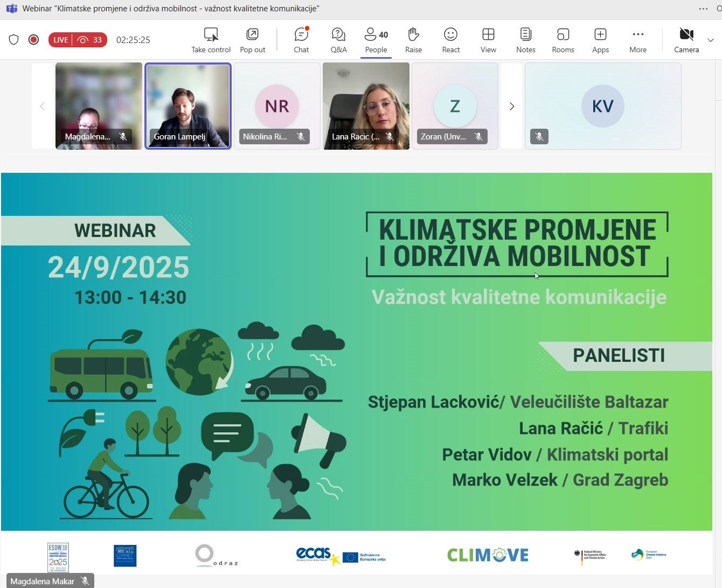Open the People participants tab
The image size is (722, 588).
tap(376, 40)
